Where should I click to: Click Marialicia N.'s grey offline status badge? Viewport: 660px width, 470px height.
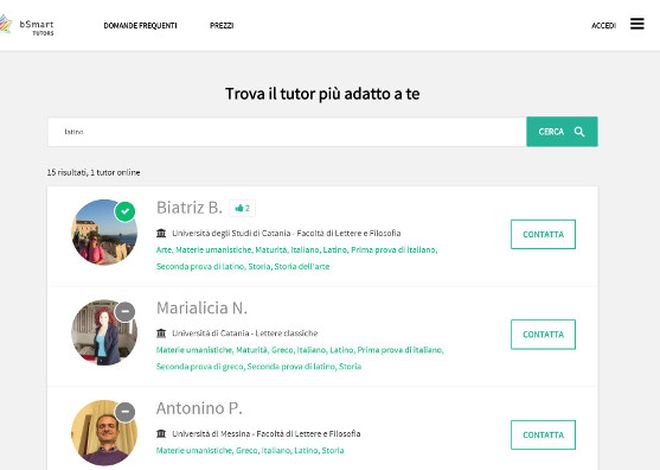(x=125, y=312)
